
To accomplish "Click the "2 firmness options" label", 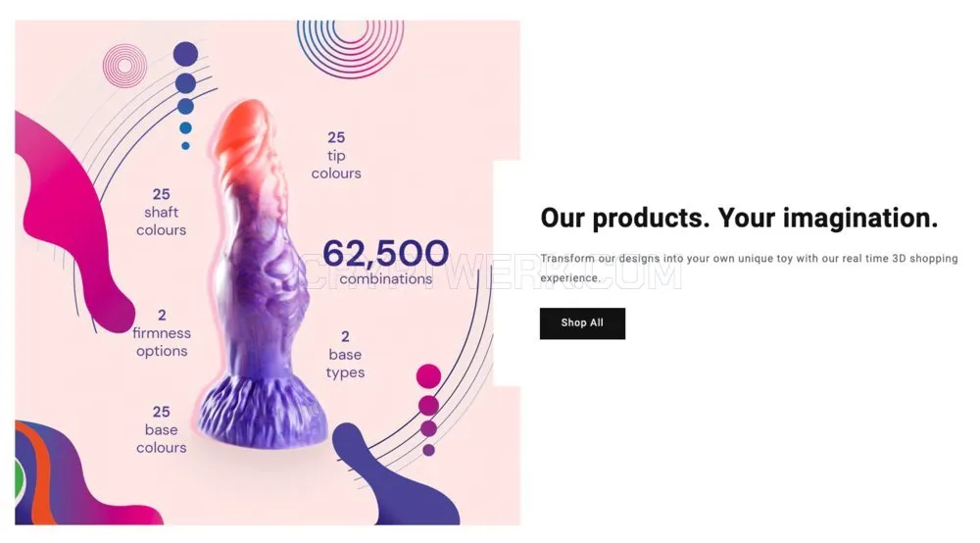I will tap(162, 333).
